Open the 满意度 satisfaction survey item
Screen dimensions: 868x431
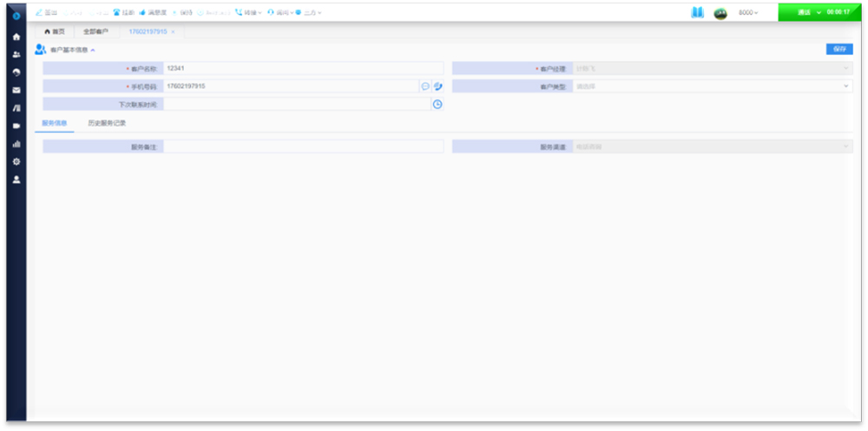(x=154, y=12)
